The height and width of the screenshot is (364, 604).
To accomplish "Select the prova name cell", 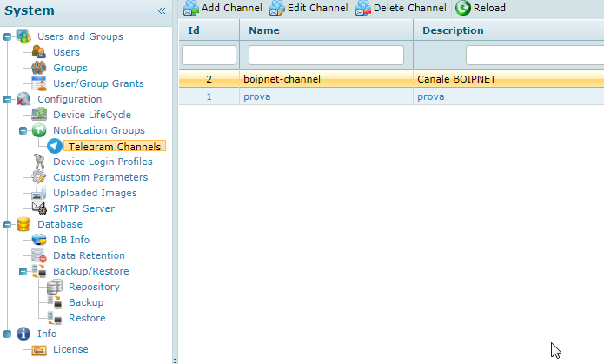I will (x=257, y=96).
